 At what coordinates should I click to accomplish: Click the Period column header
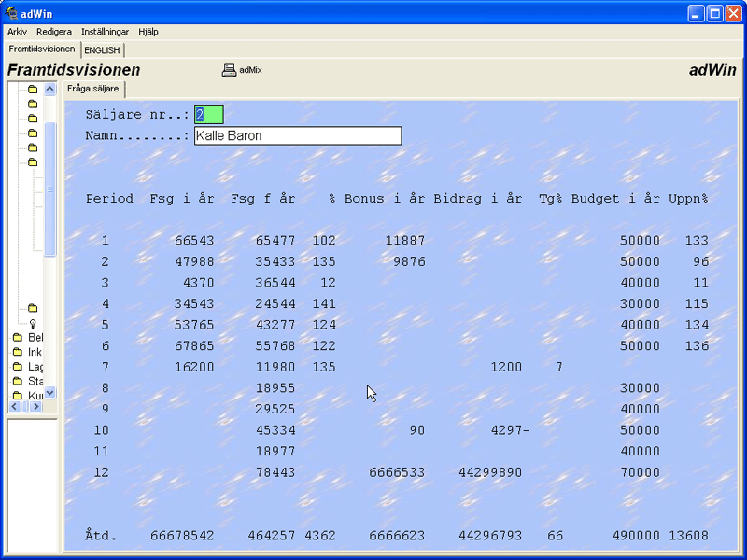click(109, 199)
